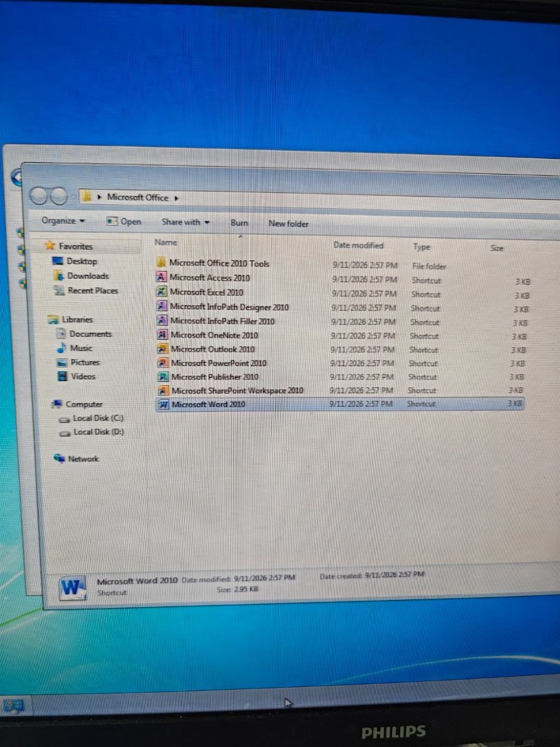
Task: Click "Size: 2.95 KB" in details pane
Action: (x=237, y=589)
